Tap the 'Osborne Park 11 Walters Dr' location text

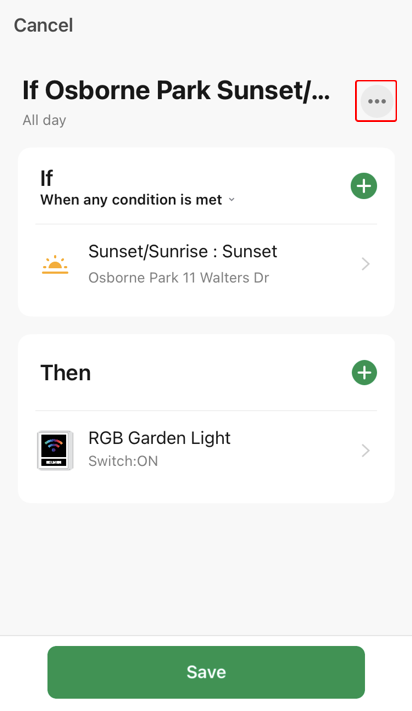coord(179,278)
